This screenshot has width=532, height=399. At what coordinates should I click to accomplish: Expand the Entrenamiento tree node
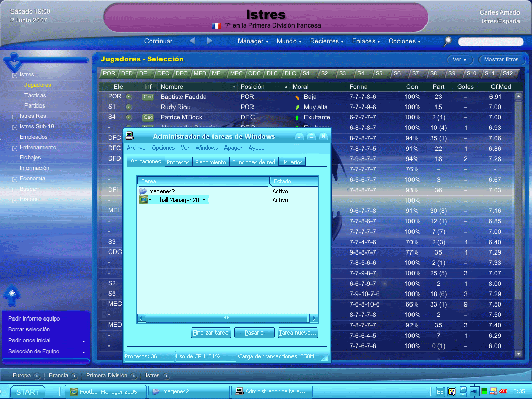[15, 148]
